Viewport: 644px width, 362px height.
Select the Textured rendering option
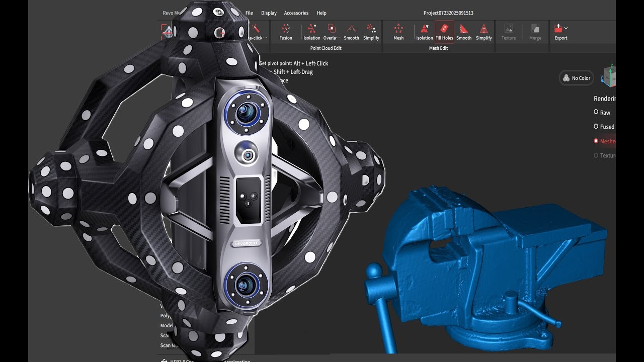(604, 155)
